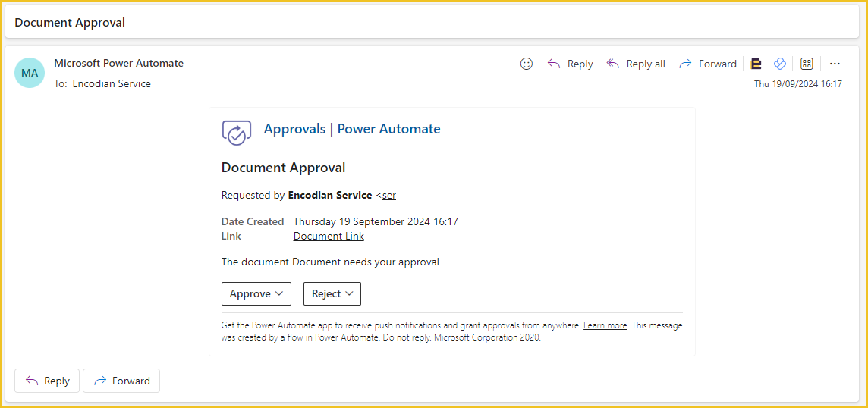Image resolution: width=868 pixels, height=408 pixels.
Task: Click the Document Approval subject header
Action: (70, 23)
